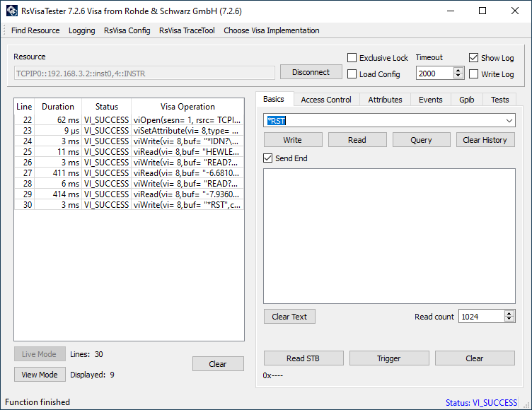Click the Clear History button
This screenshot has height=410, width=532.
(485, 140)
